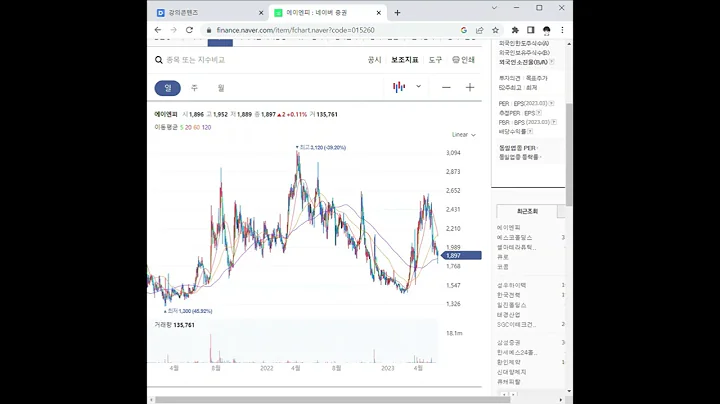This screenshot has width=720, height=404.
Task: Click the chart search magnifier icon
Action: pyautogui.click(x=159, y=60)
